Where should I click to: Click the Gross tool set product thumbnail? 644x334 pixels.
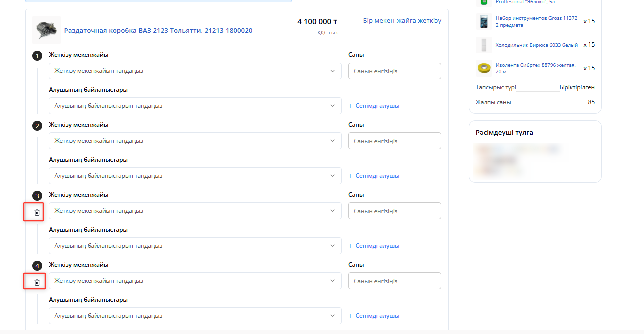(483, 22)
